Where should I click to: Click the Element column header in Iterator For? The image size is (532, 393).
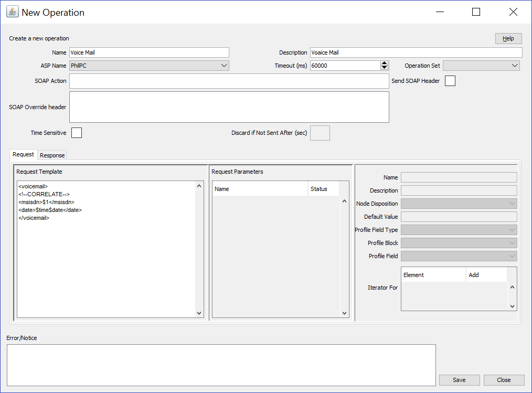[433, 275]
